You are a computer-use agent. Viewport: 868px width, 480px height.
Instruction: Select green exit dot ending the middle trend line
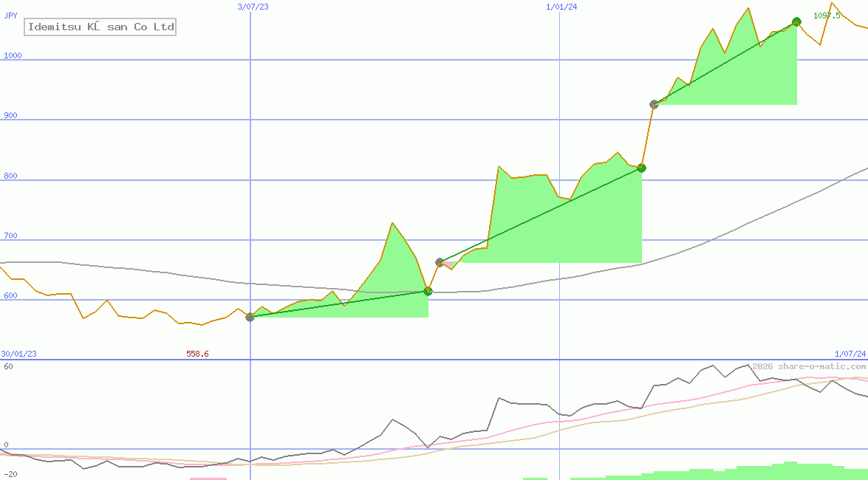pyautogui.click(x=641, y=168)
